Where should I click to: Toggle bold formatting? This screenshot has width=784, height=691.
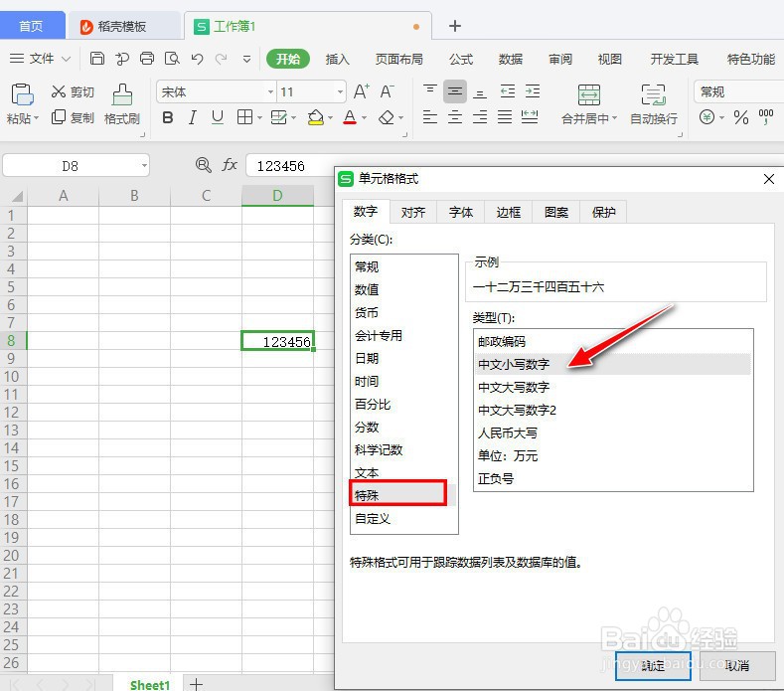coord(168,117)
